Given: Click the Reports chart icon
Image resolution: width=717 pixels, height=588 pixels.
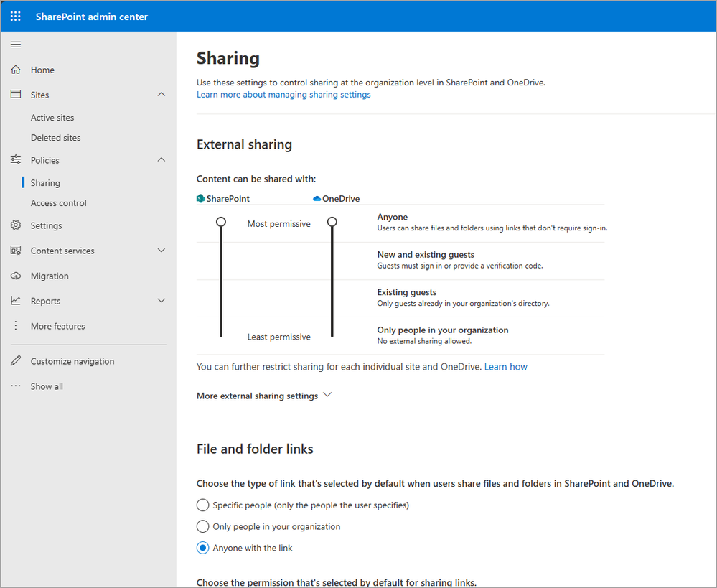Looking at the screenshot, I should click(16, 301).
